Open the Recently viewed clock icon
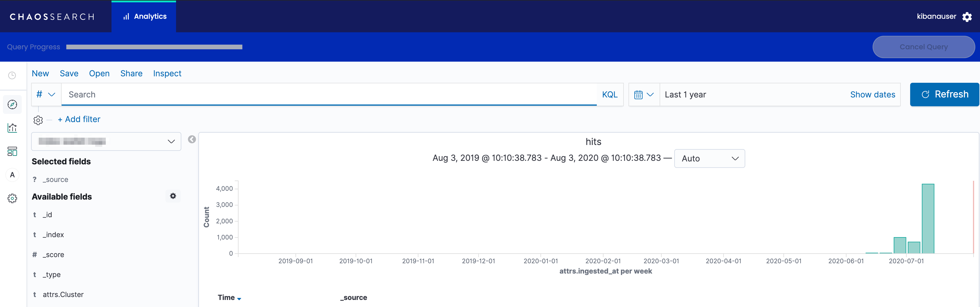This screenshot has height=307, width=980. 12,75
